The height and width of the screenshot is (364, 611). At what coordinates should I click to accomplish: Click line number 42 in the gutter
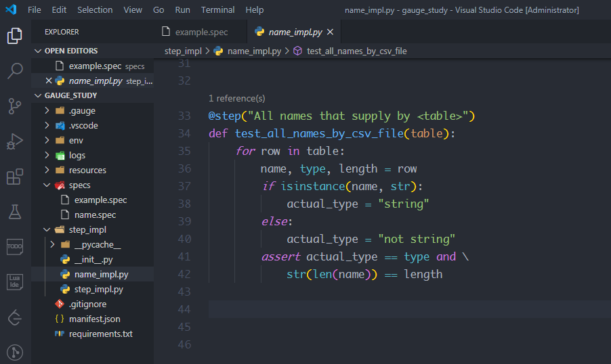point(184,274)
